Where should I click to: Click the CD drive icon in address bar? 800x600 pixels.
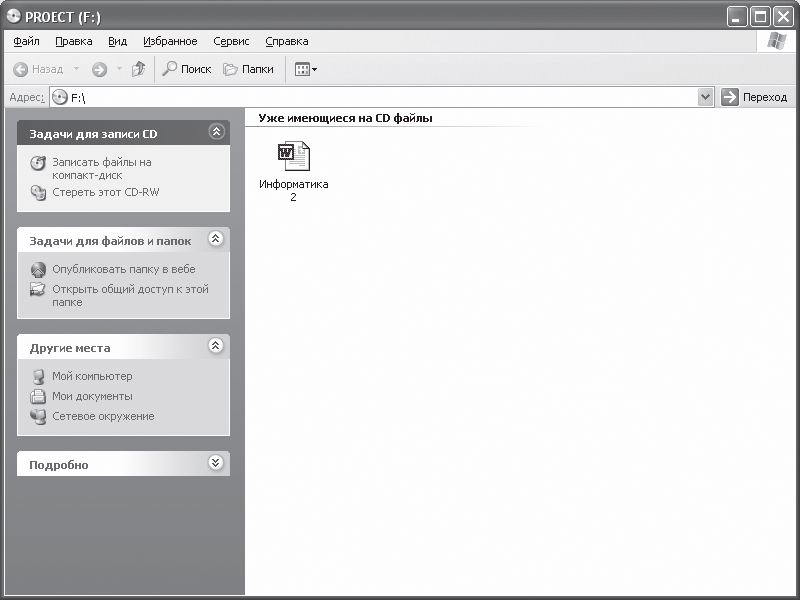[x=60, y=97]
